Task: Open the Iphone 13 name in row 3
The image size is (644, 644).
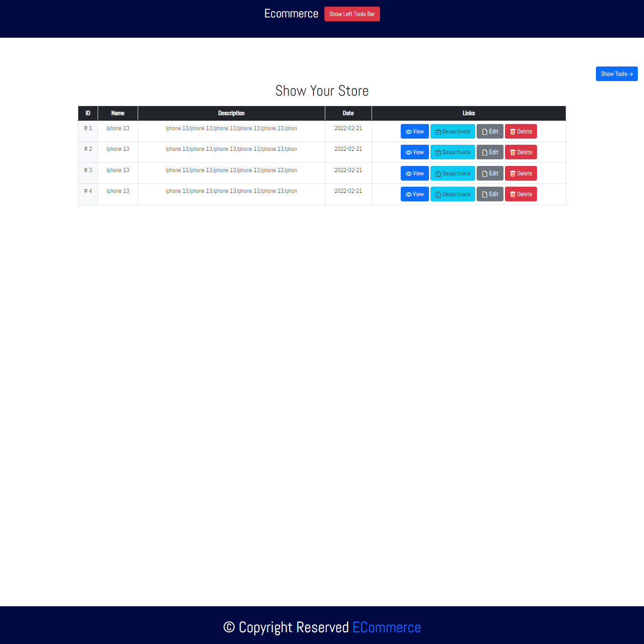Action: [117, 170]
